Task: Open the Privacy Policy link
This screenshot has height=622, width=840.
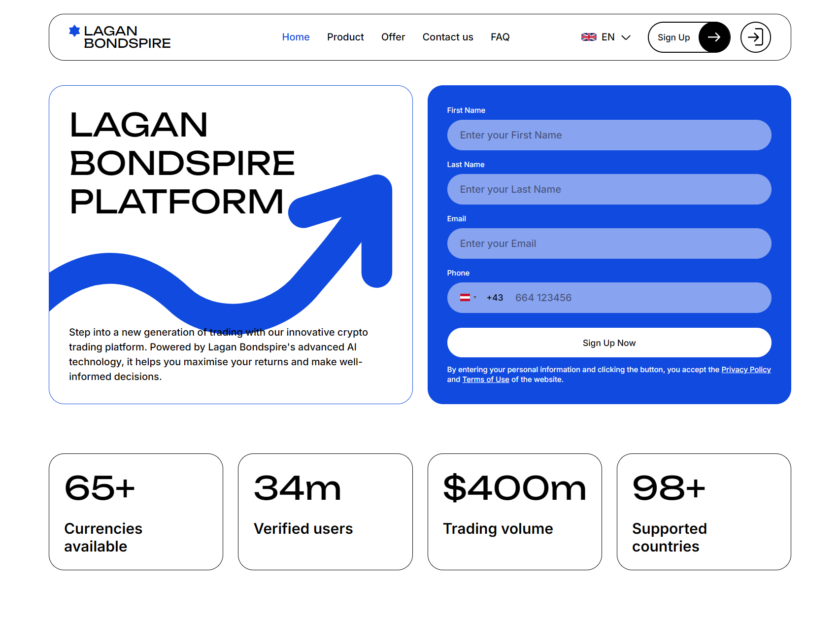Action: pos(745,369)
